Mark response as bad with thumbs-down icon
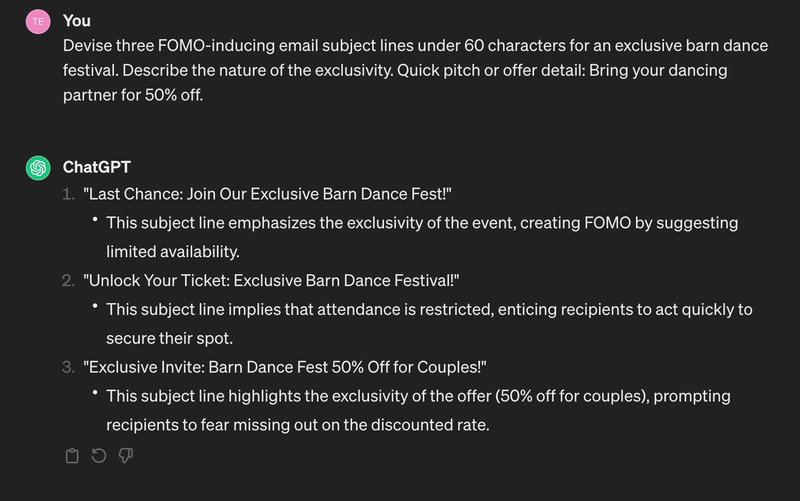Image resolution: width=800 pixels, height=501 pixels. [126, 456]
